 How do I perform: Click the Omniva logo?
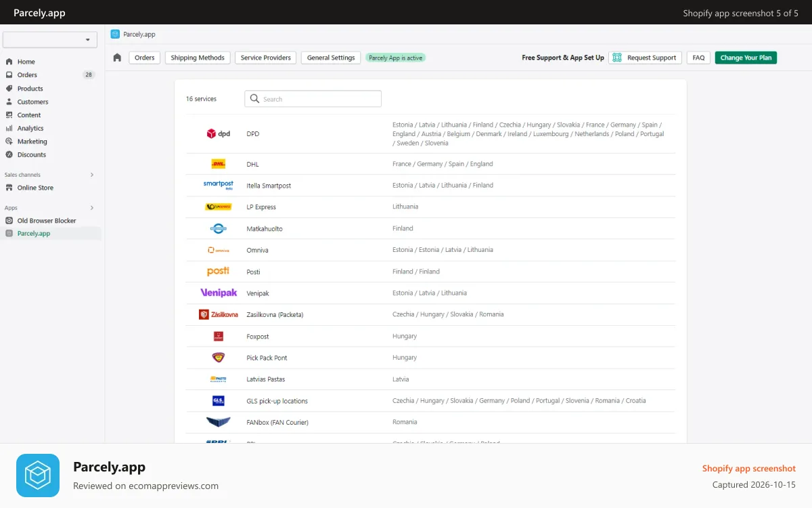click(x=219, y=250)
